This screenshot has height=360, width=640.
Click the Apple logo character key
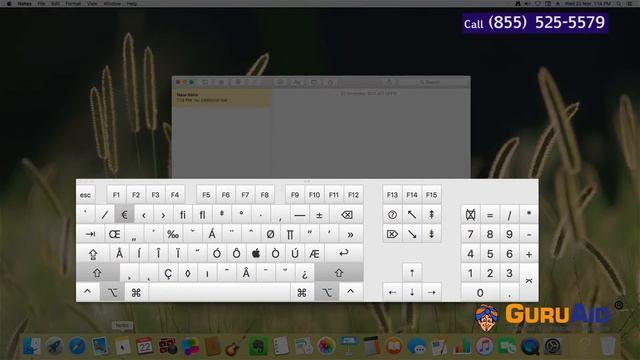[x=256, y=253]
